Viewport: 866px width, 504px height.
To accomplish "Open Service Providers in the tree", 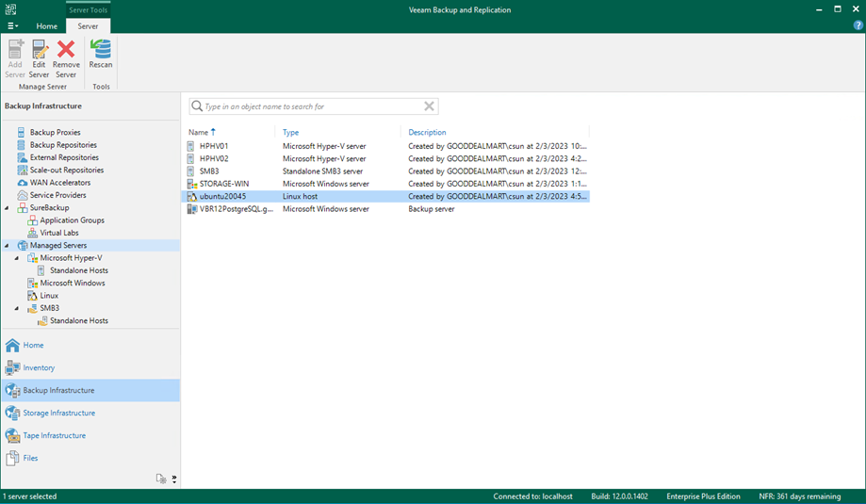I will coord(57,195).
